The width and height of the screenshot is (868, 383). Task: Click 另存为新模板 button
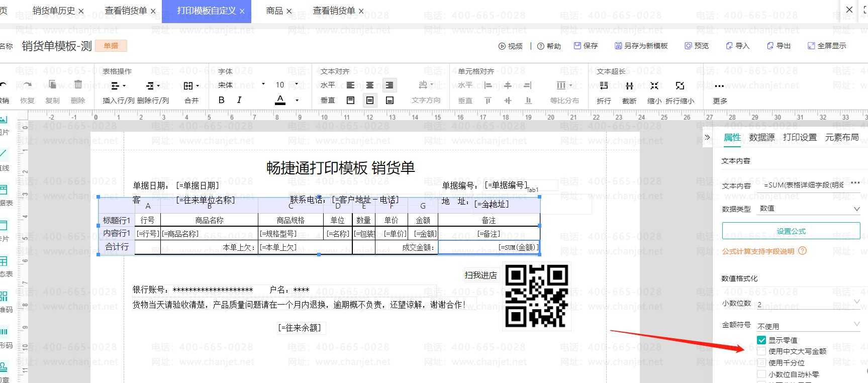(641, 46)
